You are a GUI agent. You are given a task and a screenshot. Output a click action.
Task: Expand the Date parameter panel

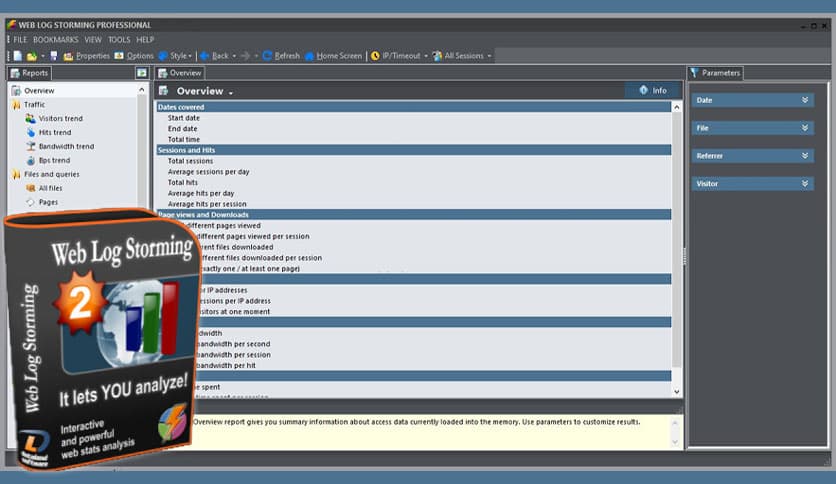click(x=752, y=100)
